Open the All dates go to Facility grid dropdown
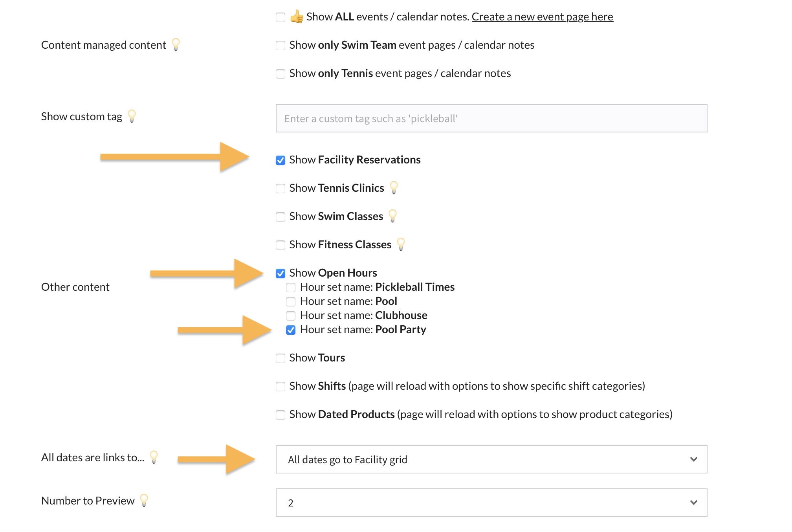792x532 pixels. tap(491, 459)
